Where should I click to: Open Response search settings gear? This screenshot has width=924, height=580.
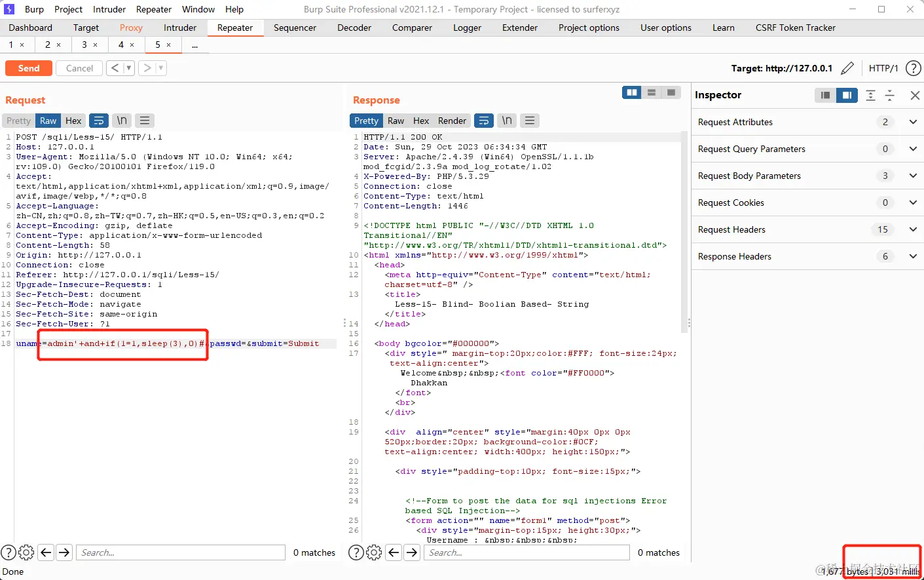[x=374, y=552]
